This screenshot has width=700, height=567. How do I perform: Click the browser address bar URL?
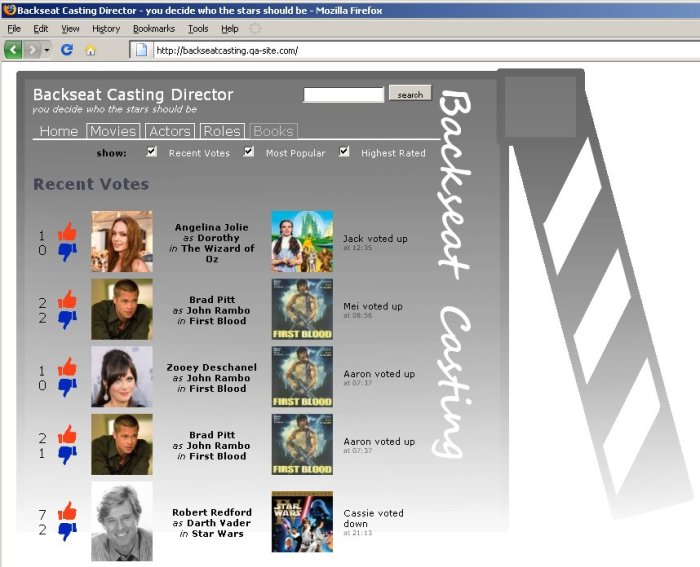(x=227, y=50)
